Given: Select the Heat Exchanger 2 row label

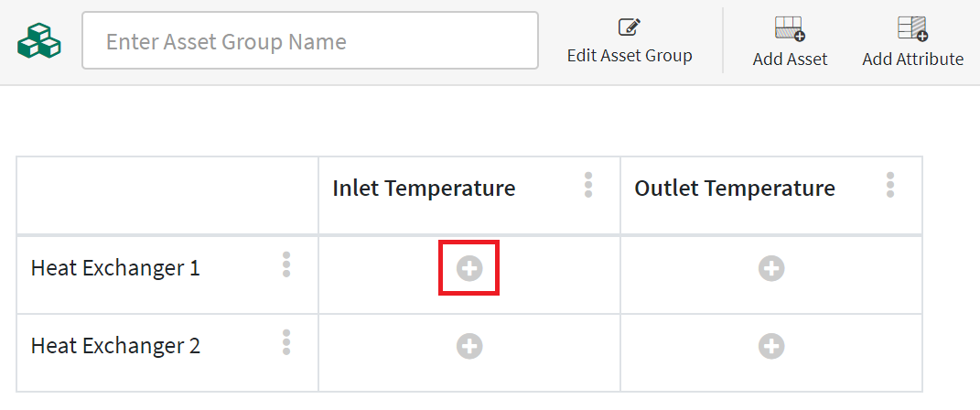Looking at the screenshot, I should pos(115,346).
